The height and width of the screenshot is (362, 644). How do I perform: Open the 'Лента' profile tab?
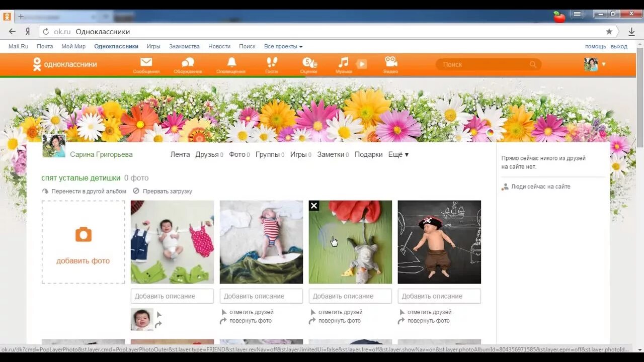[x=180, y=154]
